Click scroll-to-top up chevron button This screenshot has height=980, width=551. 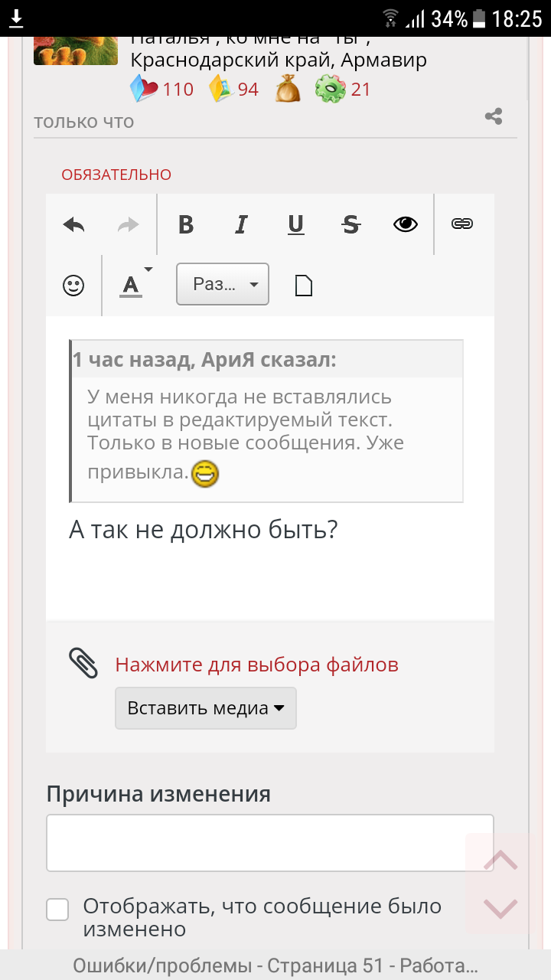point(501,861)
